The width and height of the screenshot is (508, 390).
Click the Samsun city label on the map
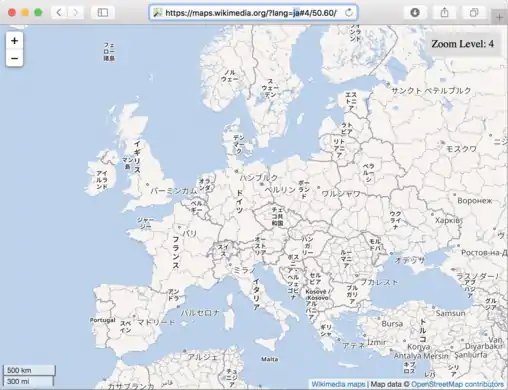pyautogui.click(x=450, y=313)
